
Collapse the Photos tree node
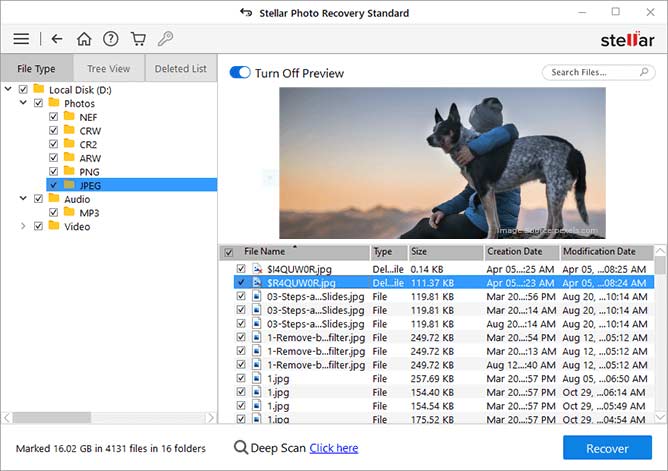23,103
